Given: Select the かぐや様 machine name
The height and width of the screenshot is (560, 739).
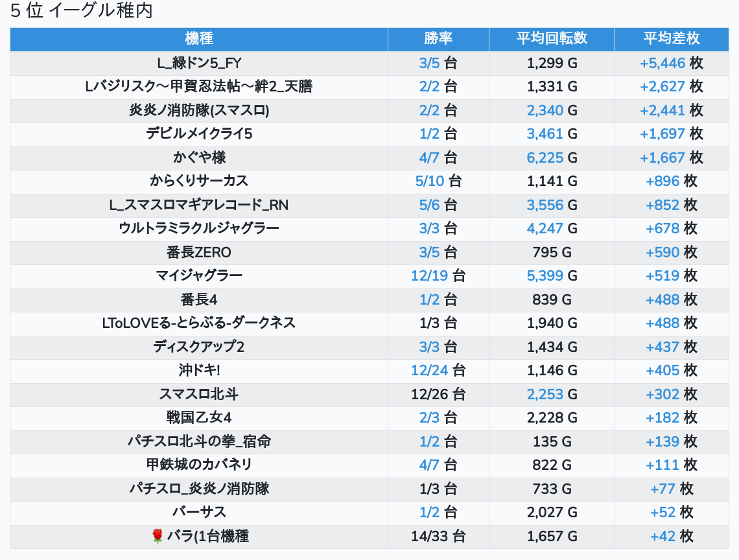Looking at the screenshot, I should (x=199, y=157).
